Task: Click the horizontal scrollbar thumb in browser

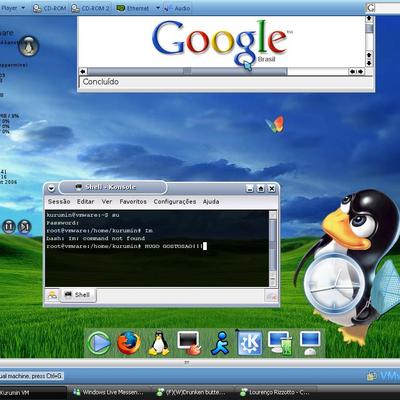Action: click(187, 71)
